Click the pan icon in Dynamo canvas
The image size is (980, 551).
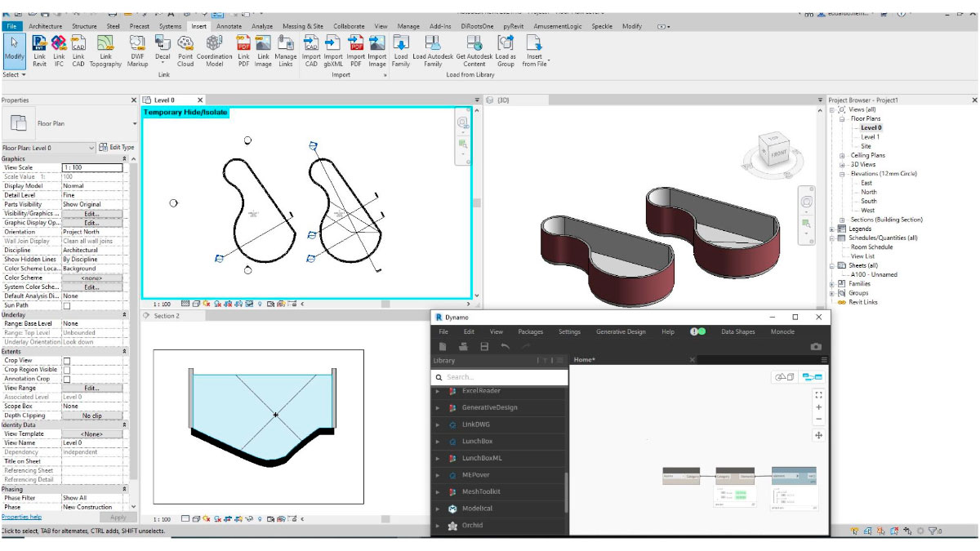click(x=818, y=436)
